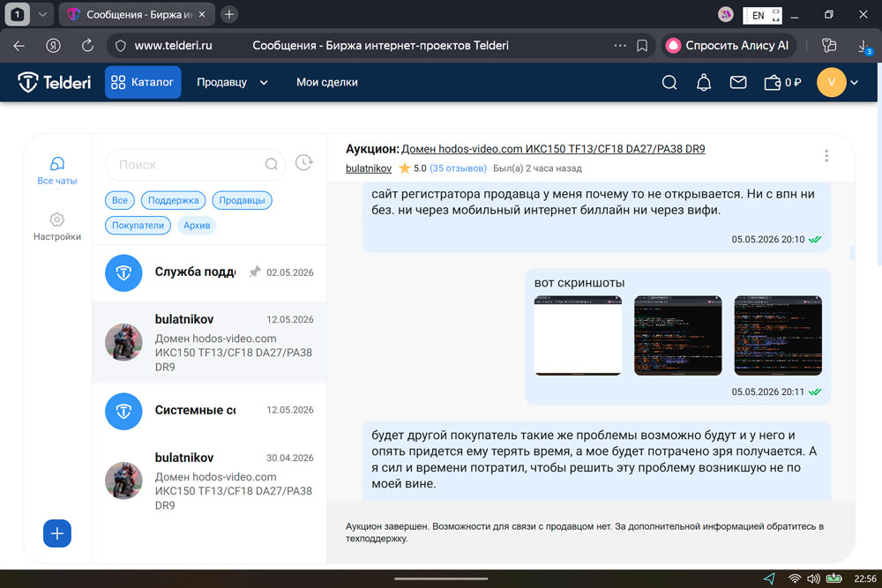Image resolution: width=882 pixels, height=588 pixels.
Task: Click the site protection shield icon
Action: [x=120, y=46]
